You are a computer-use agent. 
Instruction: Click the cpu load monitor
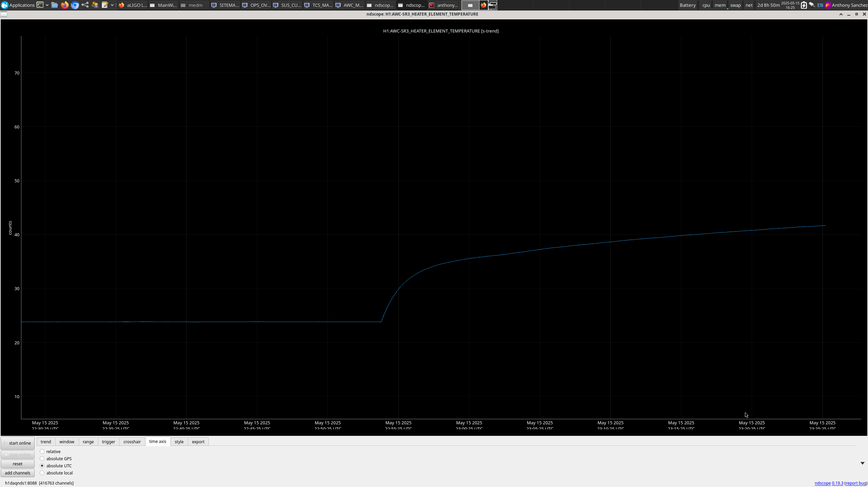pyautogui.click(x=706, y=5)
